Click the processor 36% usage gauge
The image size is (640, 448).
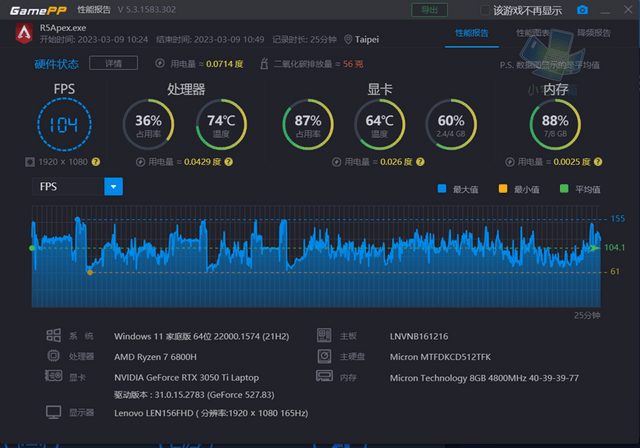pyautogui.click(x=149, y=124)
